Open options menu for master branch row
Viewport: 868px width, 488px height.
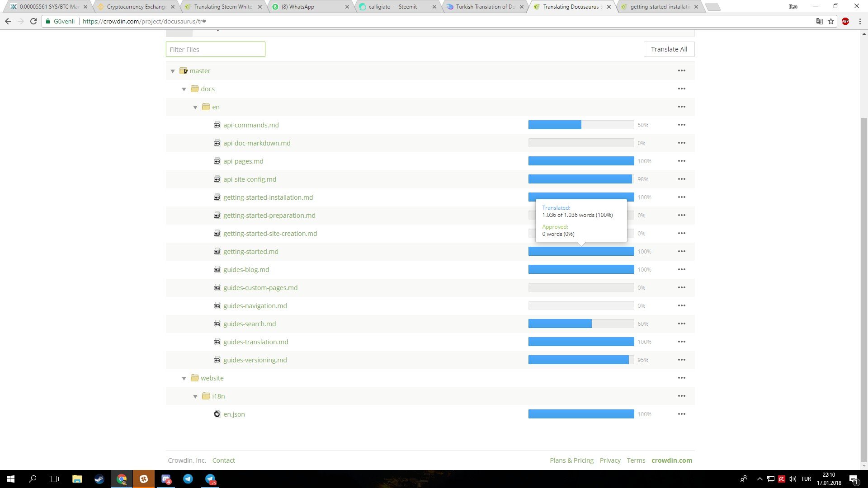681,70
